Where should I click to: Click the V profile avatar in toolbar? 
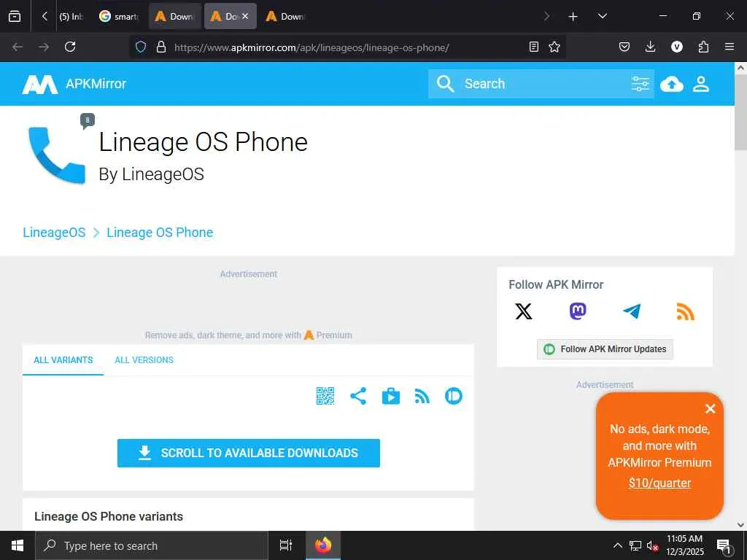point(677,47)
